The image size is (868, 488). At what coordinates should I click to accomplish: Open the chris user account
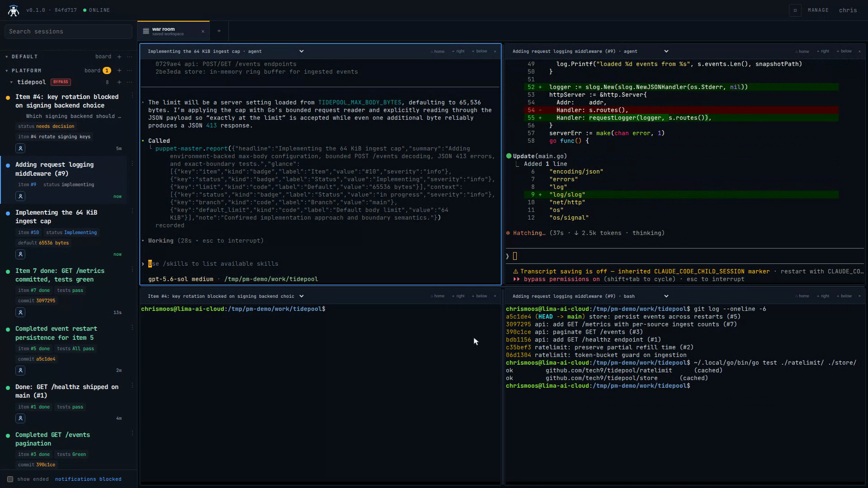(848, 10)
